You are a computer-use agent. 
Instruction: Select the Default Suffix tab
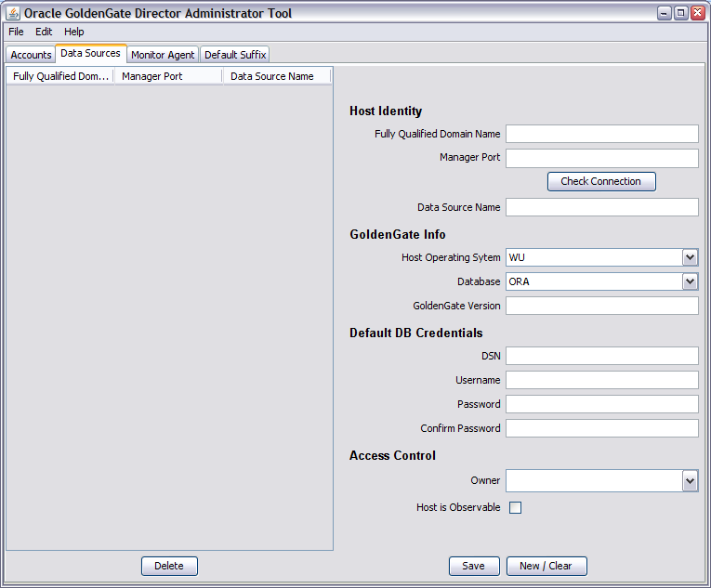click(x=235, y=55)
